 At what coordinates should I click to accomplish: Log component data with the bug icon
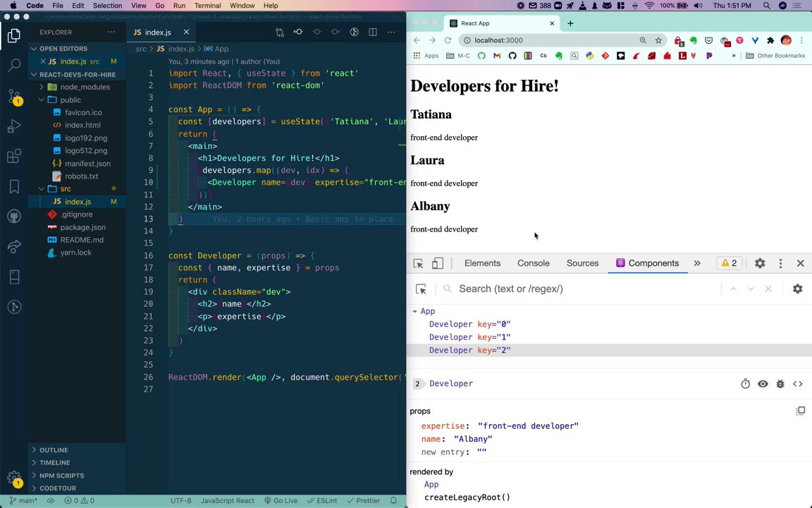[780, 384]
